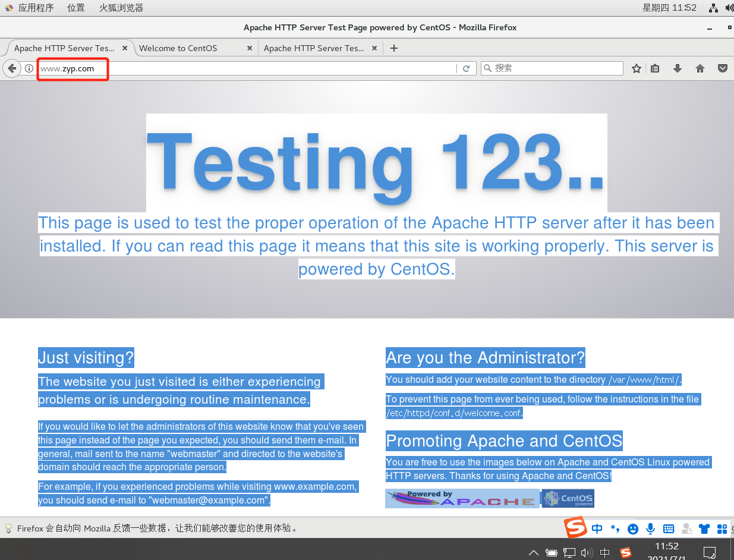Click the search magnifier icon
This screenshot has width=734, height=560.
pyautogui.click(x=488, y=68)
